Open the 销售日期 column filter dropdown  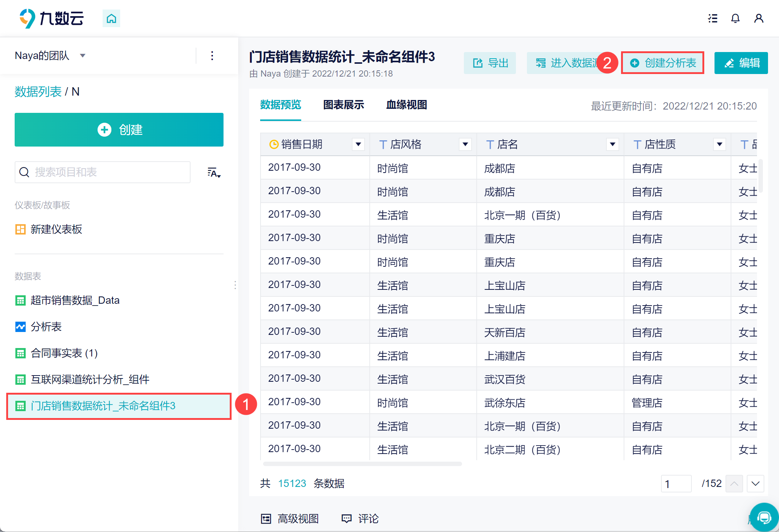click(358, 144)
